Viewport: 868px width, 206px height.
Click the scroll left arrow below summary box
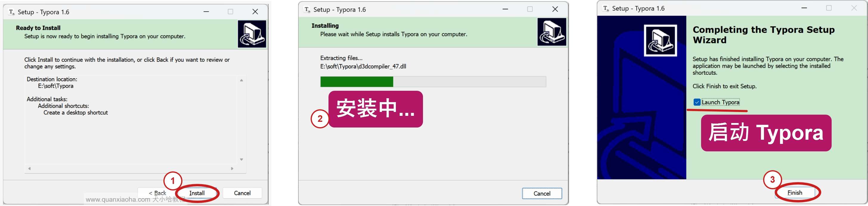click(29, 168)
